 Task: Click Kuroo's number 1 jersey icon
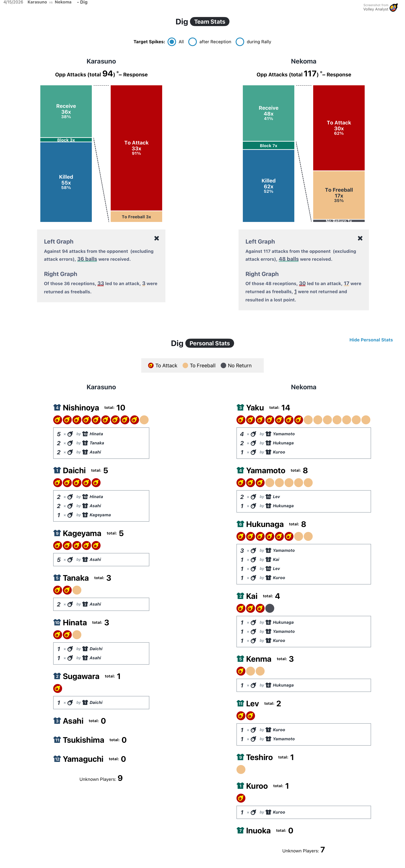click(x=240, y=786)
